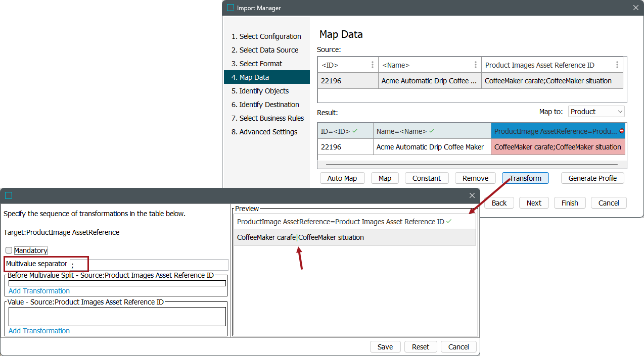
Task: Click Add Transformation link under Value section
Action: [x=39, y=331]
